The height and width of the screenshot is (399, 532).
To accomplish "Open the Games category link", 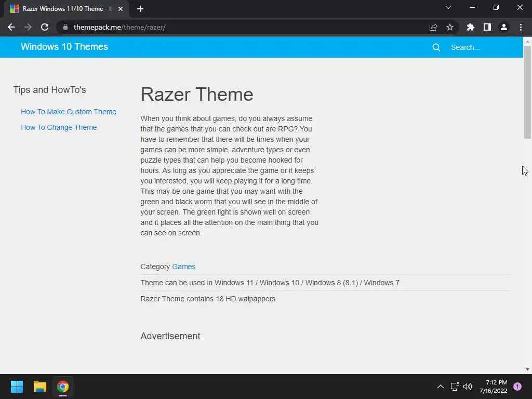I will [184, 267].
